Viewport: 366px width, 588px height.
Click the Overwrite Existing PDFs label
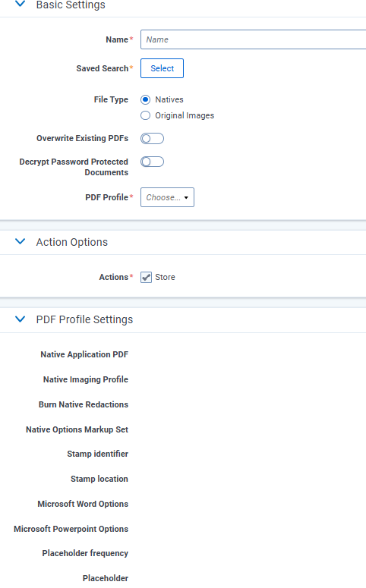click(82, 138)
